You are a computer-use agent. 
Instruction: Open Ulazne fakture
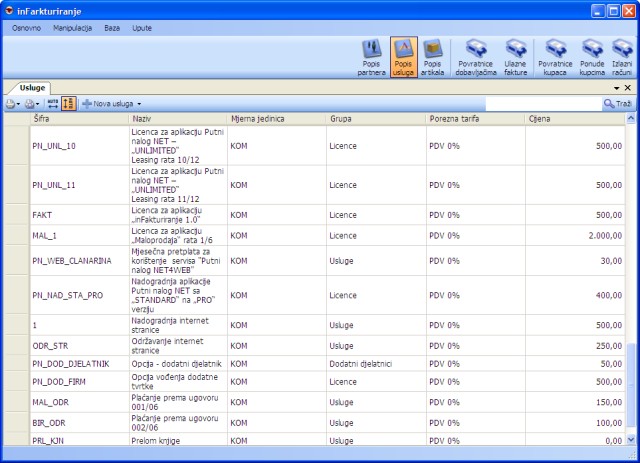point(515,57)
